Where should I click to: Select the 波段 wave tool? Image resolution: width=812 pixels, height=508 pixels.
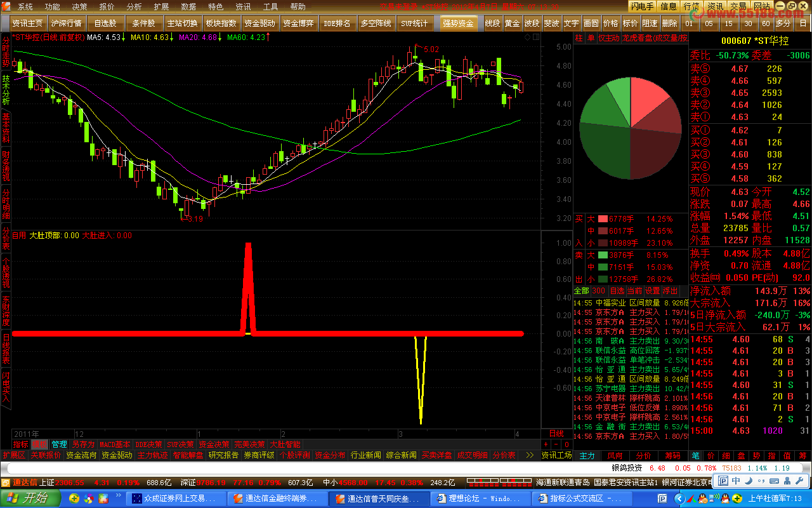point(532,23)
